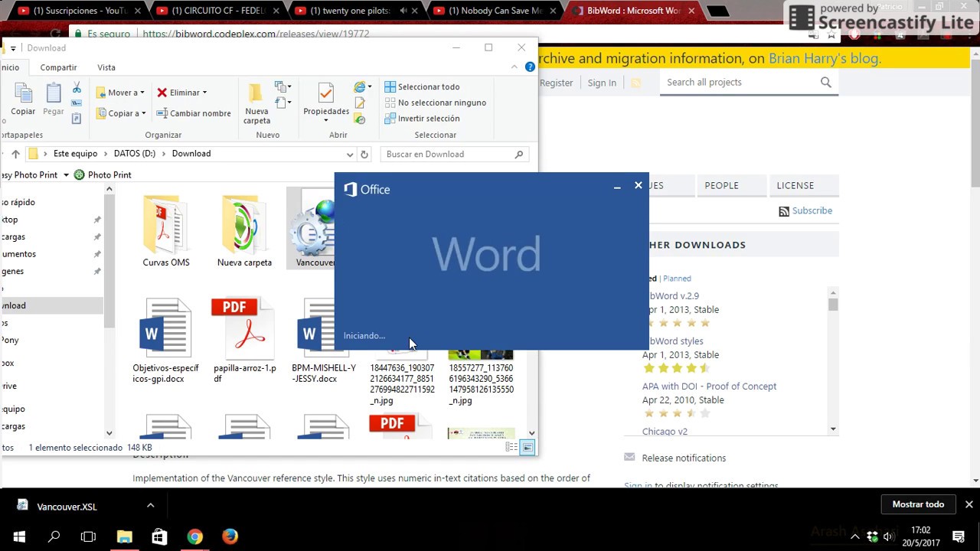Click the Explorer help question mark icon

point(530,67)
